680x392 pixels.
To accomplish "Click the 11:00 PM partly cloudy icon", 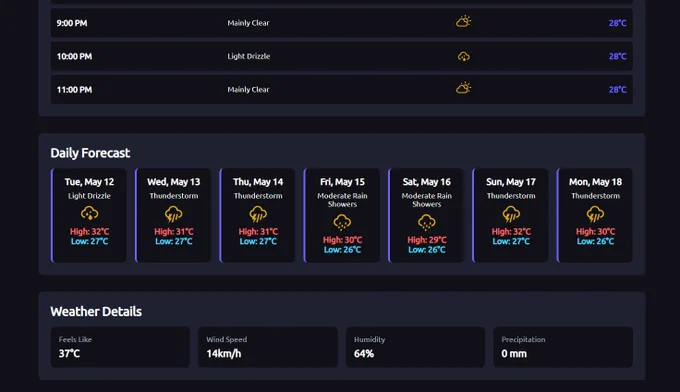I will (463, 88).
